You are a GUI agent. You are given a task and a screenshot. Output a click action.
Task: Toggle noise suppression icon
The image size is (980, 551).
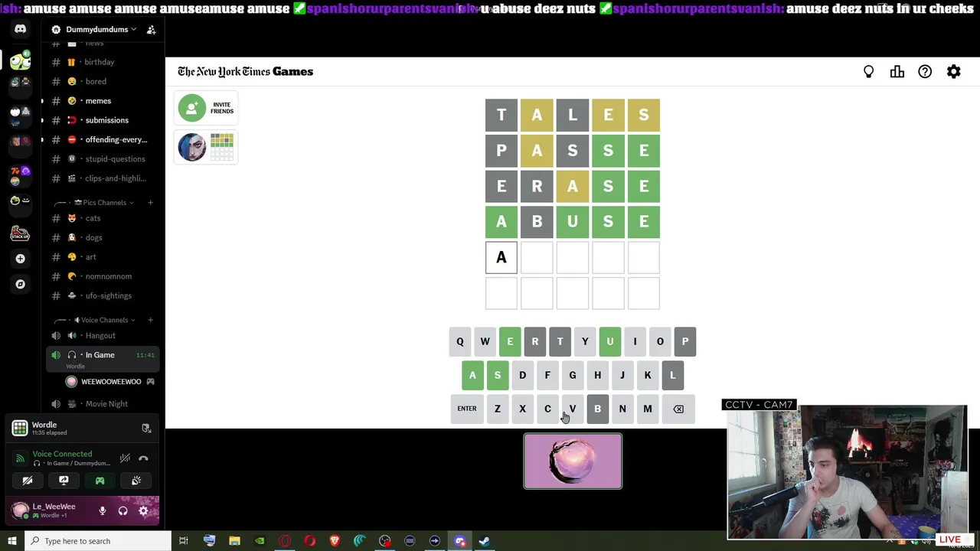pyautogui.click(x=125, y=458)
